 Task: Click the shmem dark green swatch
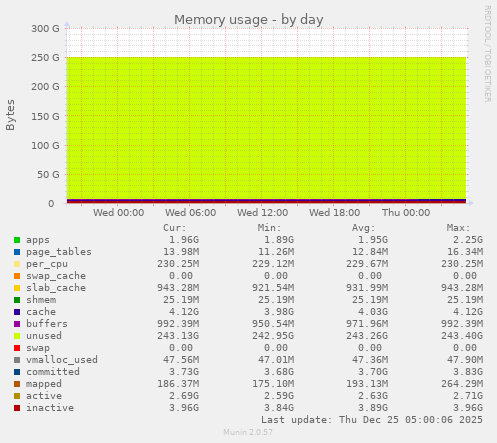(x=17, y=300)
